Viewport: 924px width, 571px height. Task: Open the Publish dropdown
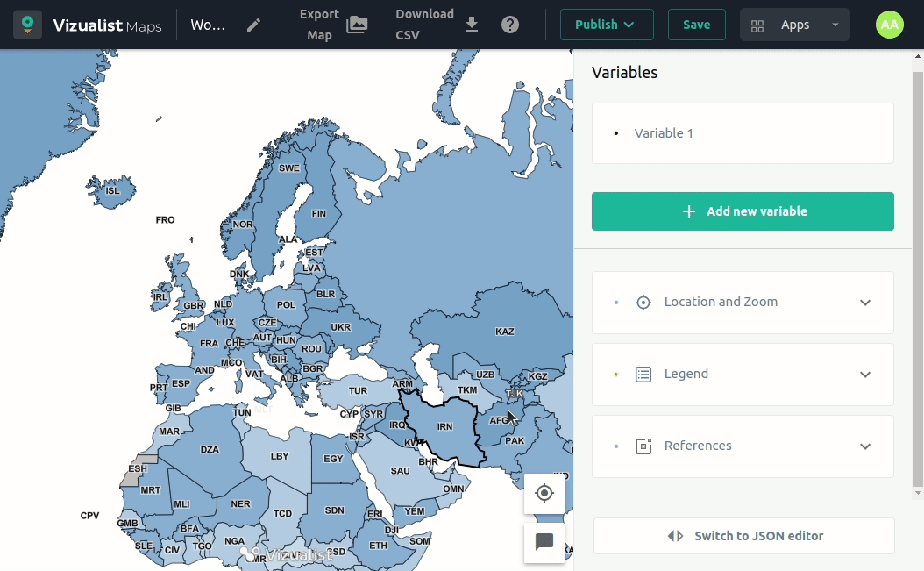pos(607,25)
